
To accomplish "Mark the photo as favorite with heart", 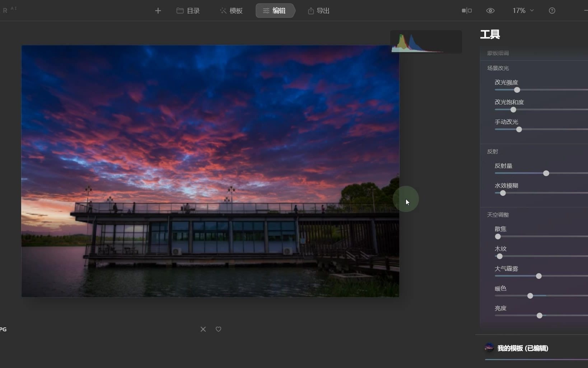I will tap(219, 329).
